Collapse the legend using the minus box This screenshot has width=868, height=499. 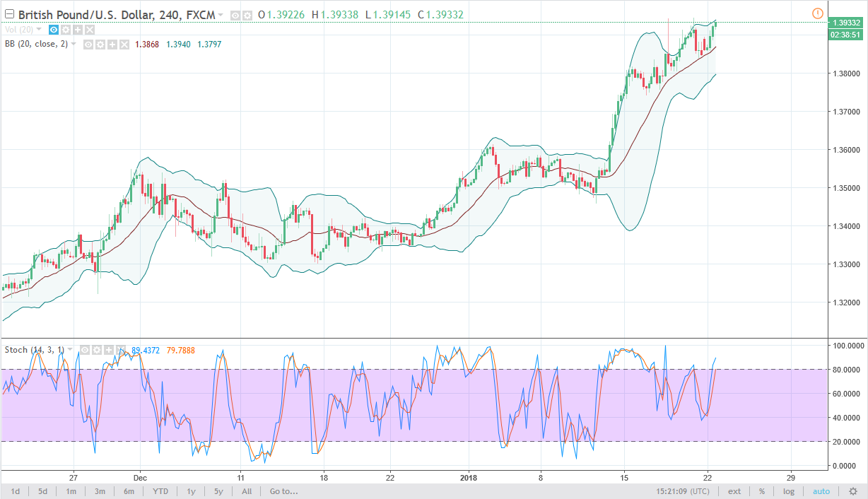(x=9, y=15)
